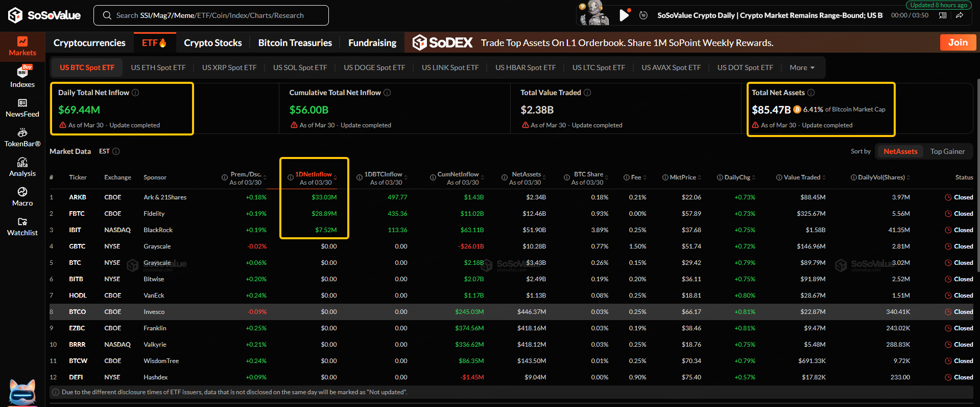This screenshot has width=980, height=407.
Task: Open Watchlist from the sidebar
Action: (22, 227)
